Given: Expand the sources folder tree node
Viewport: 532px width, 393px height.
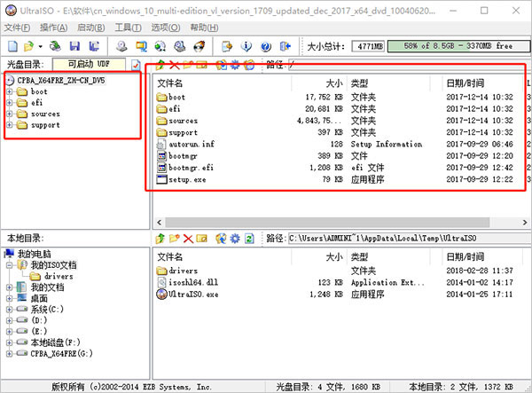Looking at the screenshot, I should pos(10,114).
